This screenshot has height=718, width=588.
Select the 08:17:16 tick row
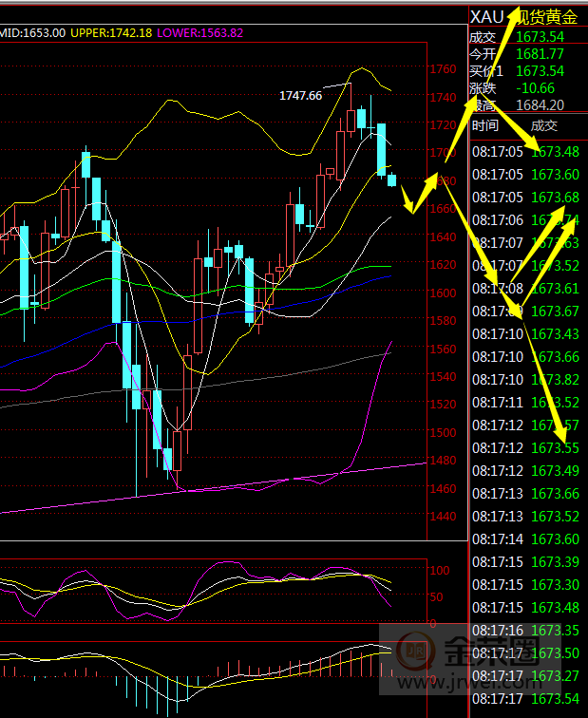(x=527, y=631)
